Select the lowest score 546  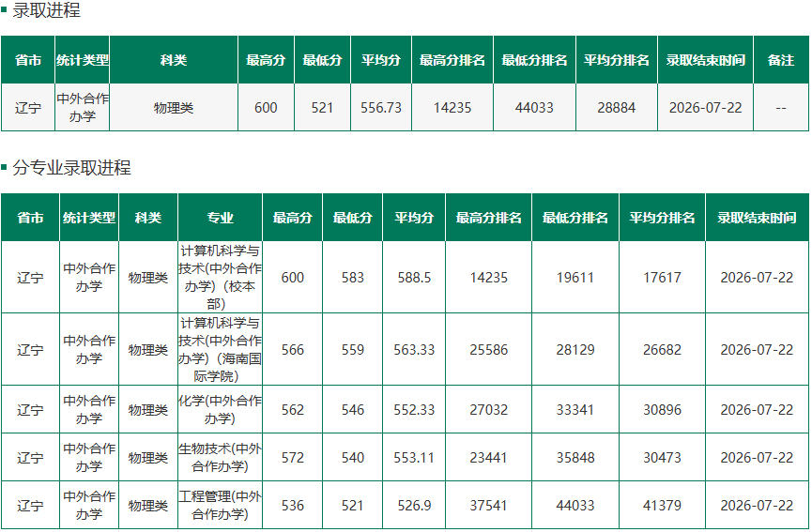(353, 410)
